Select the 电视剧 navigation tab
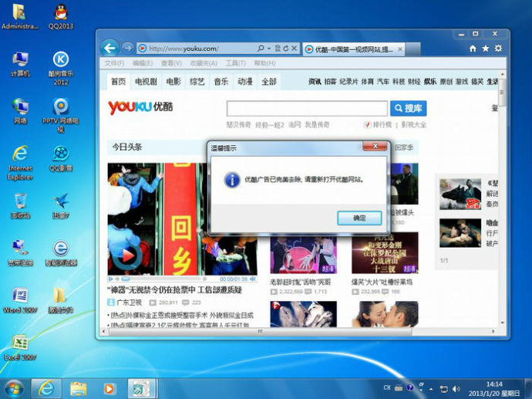Screen dimensions: 532x399 pyautogui.click(x=146, y=82)
